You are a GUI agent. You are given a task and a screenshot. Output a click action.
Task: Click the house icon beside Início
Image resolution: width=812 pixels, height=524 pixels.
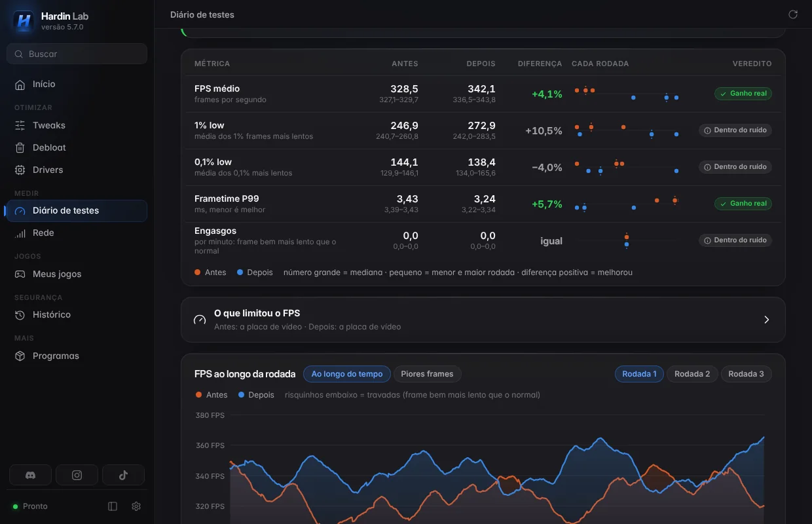point(20,84)
